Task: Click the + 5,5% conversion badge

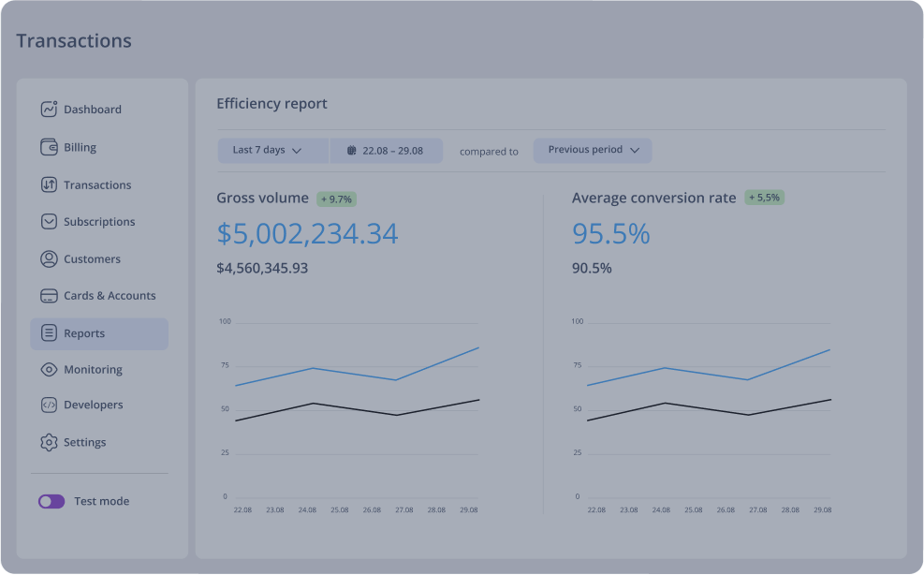Action: [x=763, y=198]
